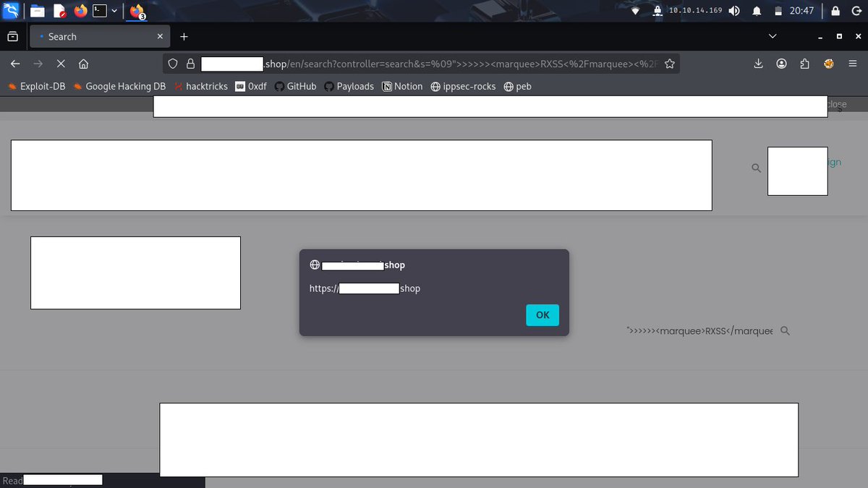Click the orange extension icon in the toolbar
The image size is (868, 488).
tap(829, 64)
